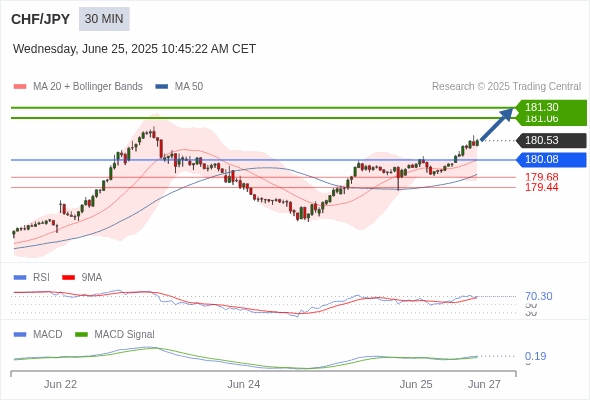
Task: Click the CHF/JPY pair title
Action: pyautogui.click(x=41, y=19)
